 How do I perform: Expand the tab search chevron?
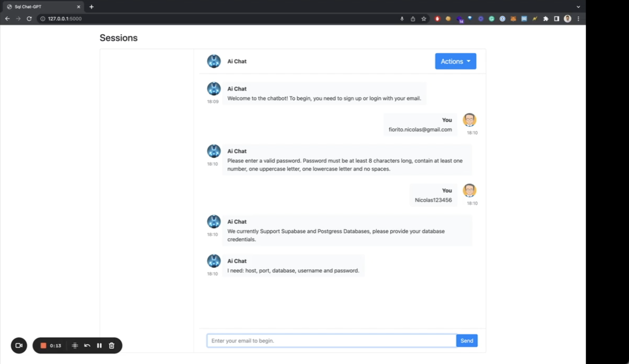(578, 7)
